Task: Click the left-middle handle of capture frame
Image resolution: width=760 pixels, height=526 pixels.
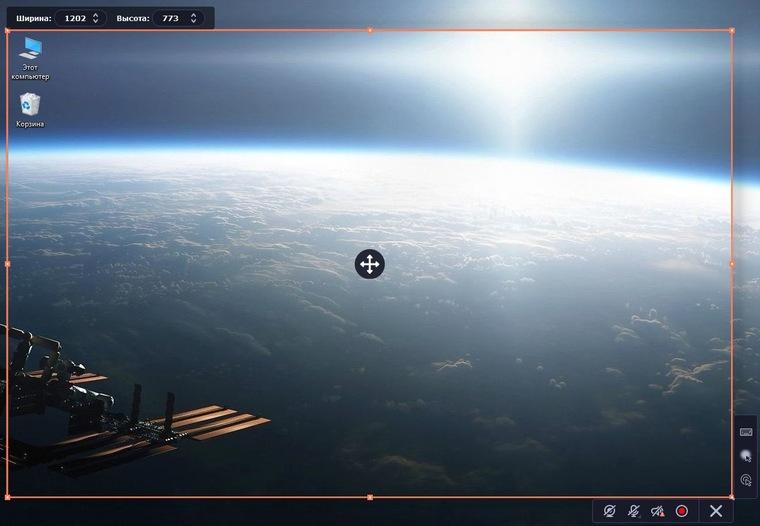Action: (7, 264)
